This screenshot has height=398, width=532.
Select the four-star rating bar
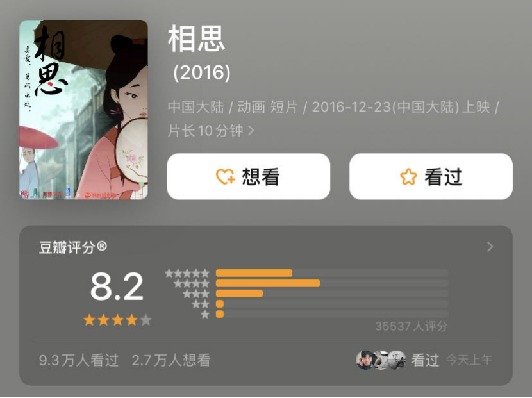tap(332, 283)
